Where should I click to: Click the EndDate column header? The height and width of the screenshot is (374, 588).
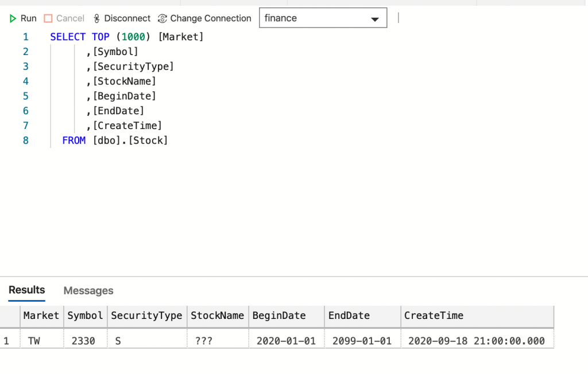349,315
